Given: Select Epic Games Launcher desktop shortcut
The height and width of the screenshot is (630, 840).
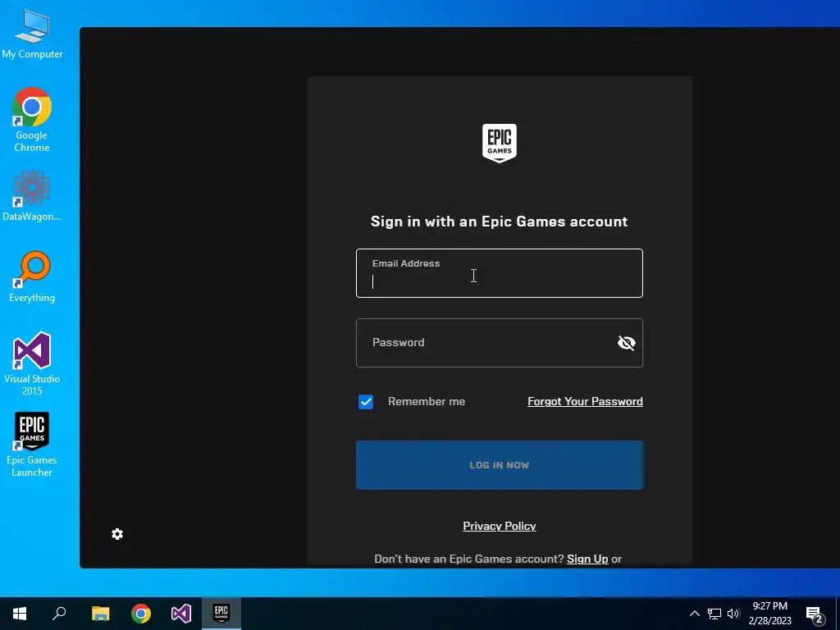Looking at the screenshot, I should coord(32,445).
